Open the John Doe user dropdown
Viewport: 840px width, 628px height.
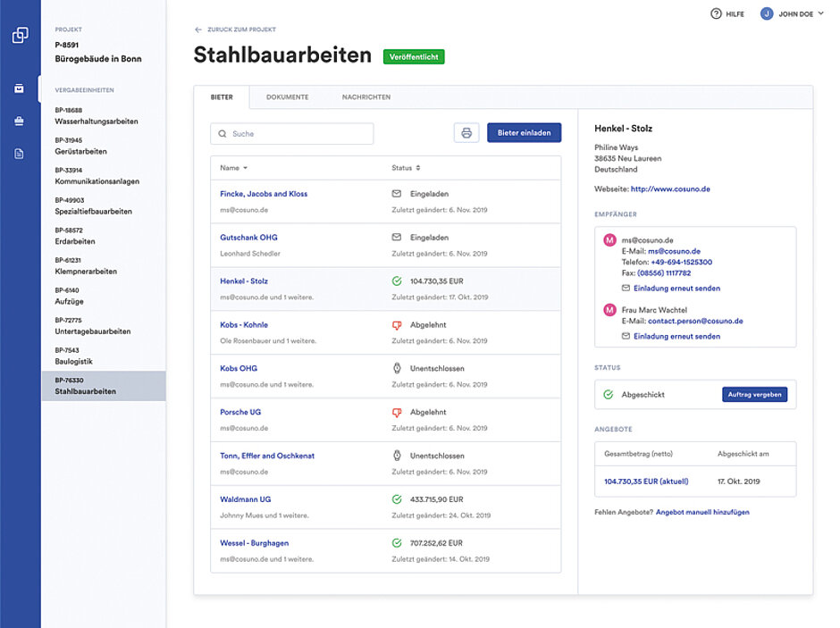(792, 13)
